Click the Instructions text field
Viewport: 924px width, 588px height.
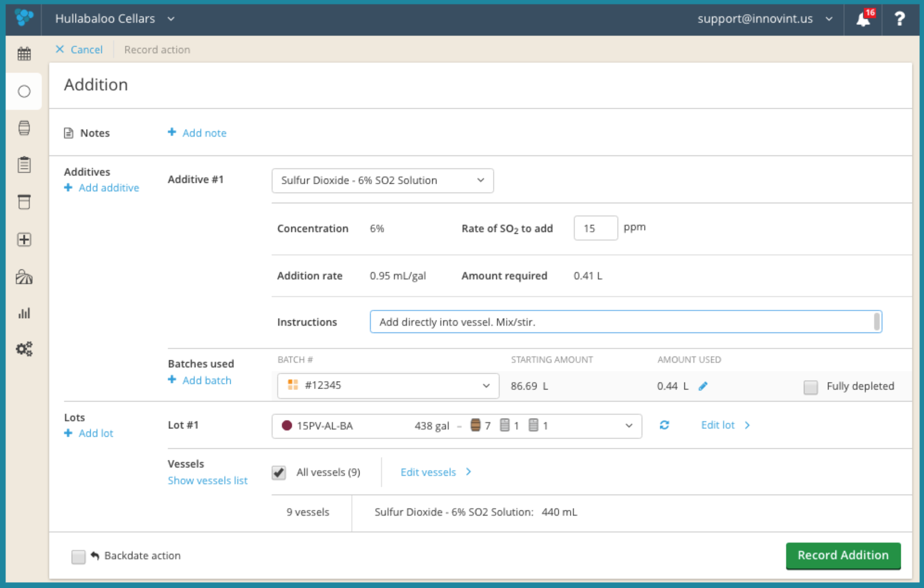(626, 322)
